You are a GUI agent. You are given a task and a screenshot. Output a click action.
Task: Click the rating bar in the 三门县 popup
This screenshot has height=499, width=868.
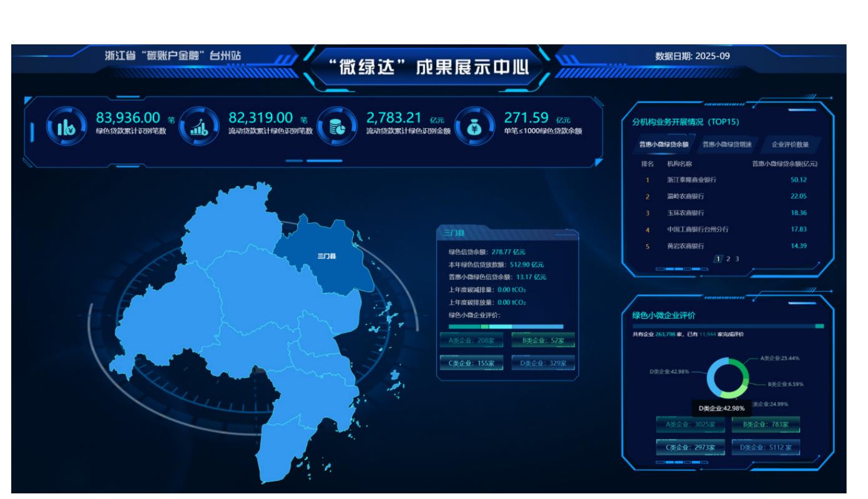click(x=506, y=327)
